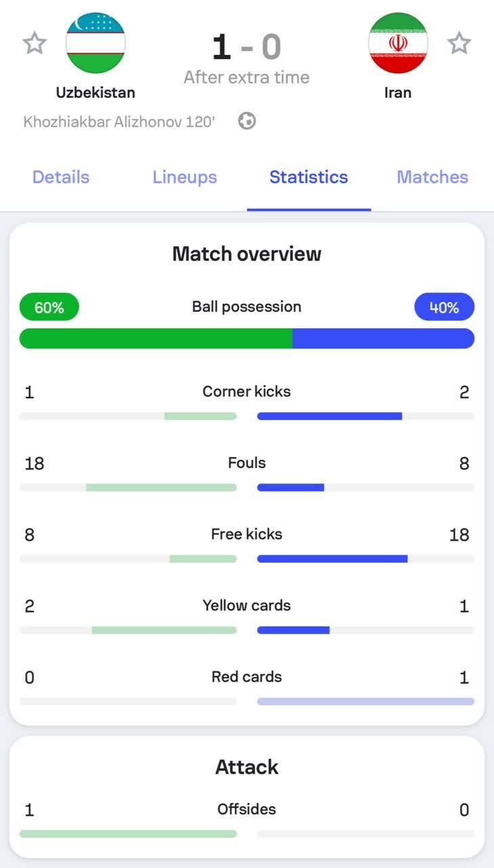Click the Match overview heading
Image resolution: width=494 pixels, height=868 pixels.
(247, 254)
